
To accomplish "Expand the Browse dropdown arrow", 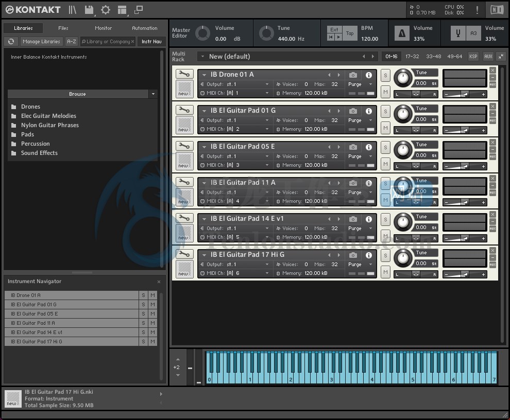I will click(x=153, y=94).
